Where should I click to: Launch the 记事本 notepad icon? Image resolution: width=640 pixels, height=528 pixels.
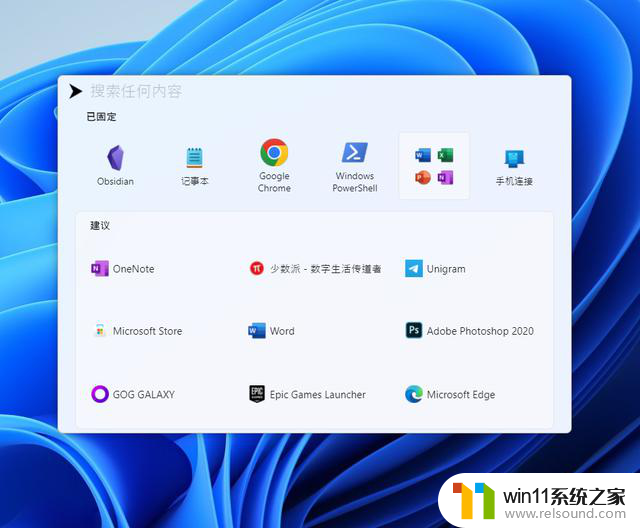coord(194,158)
